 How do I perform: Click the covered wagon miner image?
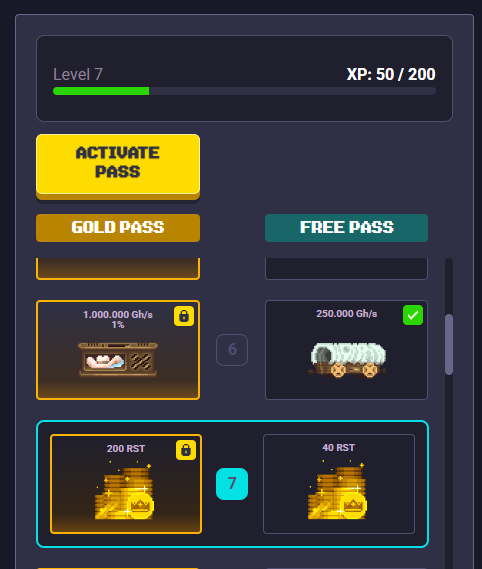[347, 360]
